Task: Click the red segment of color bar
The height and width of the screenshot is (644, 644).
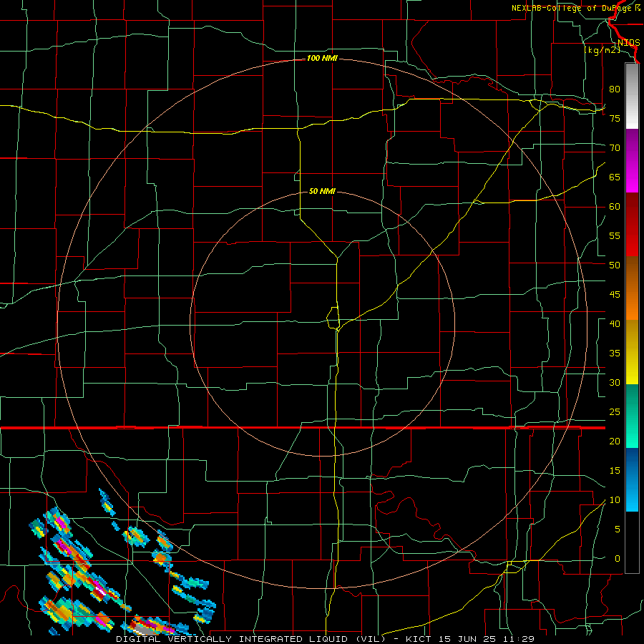Action: pyautogui.click(x=632, y=224)
